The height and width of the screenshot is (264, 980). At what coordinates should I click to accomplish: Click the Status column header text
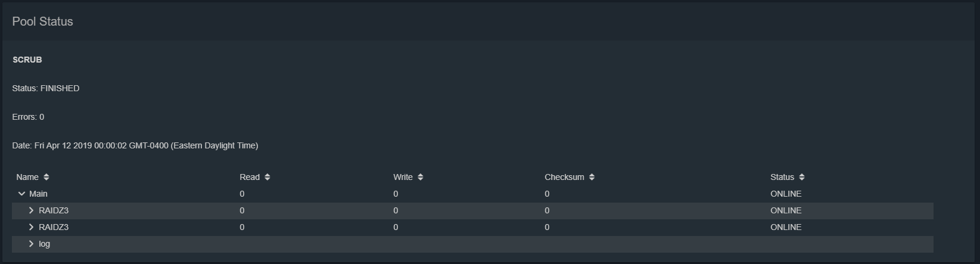pos(782,177)
